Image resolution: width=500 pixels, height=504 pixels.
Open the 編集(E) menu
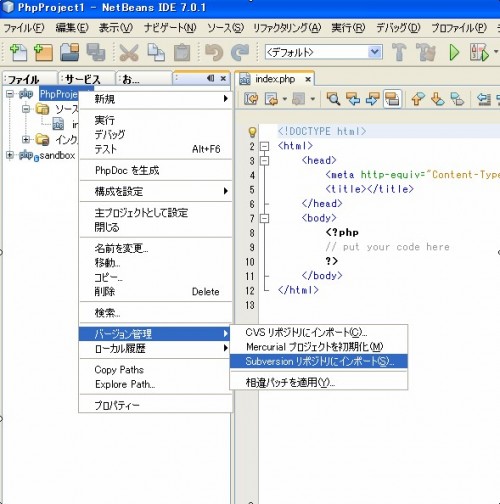point(72,28)
